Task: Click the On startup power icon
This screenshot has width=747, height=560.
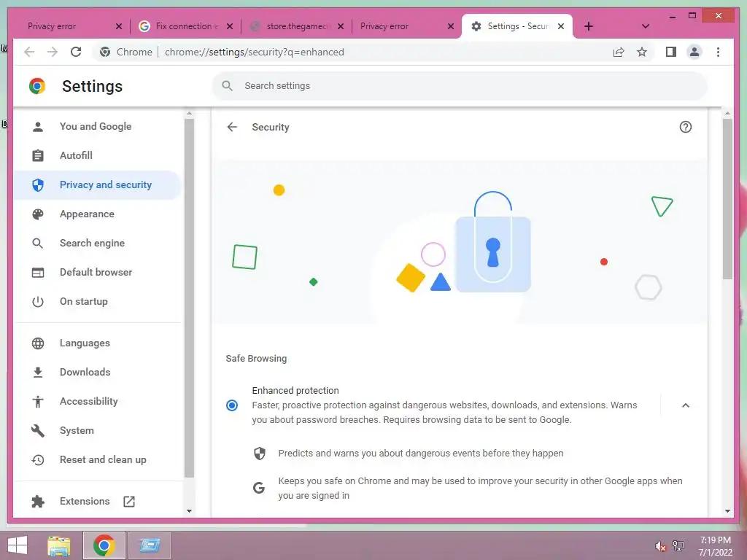Action: pyautogui.click(x=38, y=302)
